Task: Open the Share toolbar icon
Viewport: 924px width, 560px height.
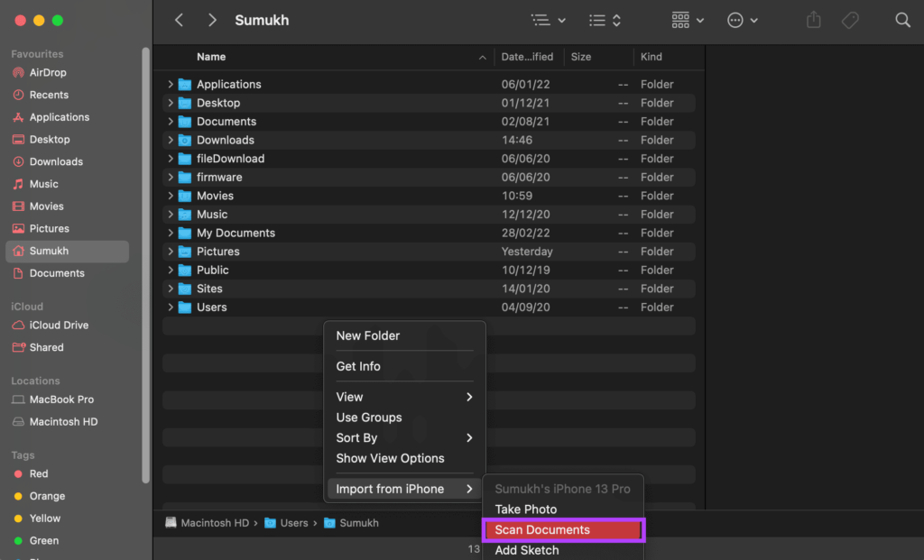Action: click(x=813, y=20)
